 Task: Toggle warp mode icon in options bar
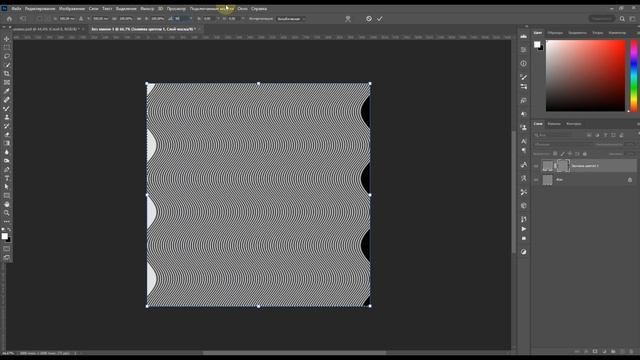tap(348, 19)
